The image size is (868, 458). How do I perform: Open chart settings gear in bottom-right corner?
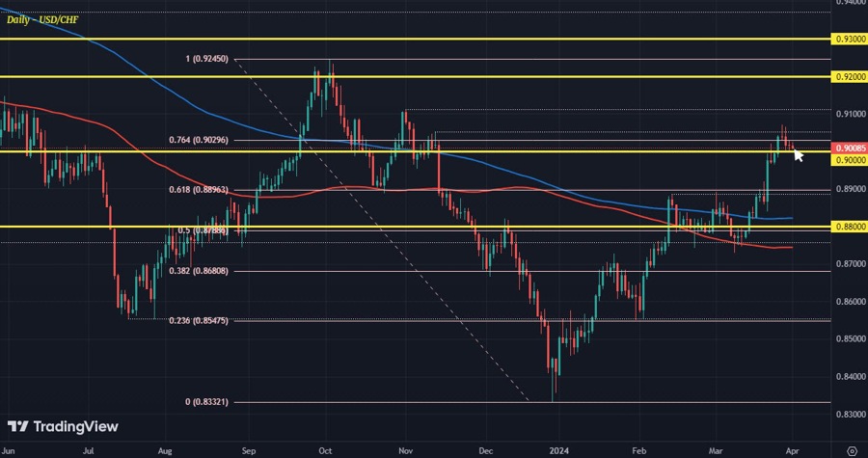[852, 449]
